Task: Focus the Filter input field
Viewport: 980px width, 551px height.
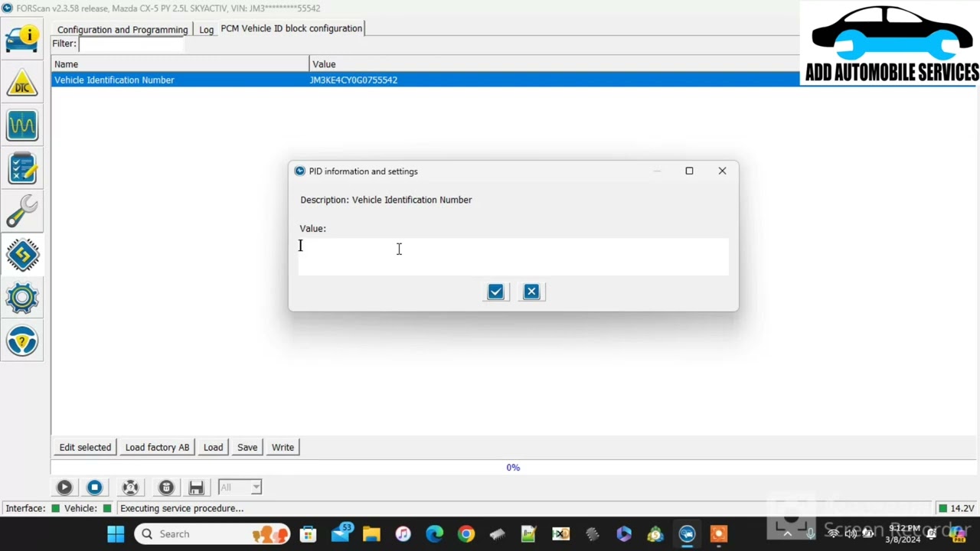Action: coord(131,44)
